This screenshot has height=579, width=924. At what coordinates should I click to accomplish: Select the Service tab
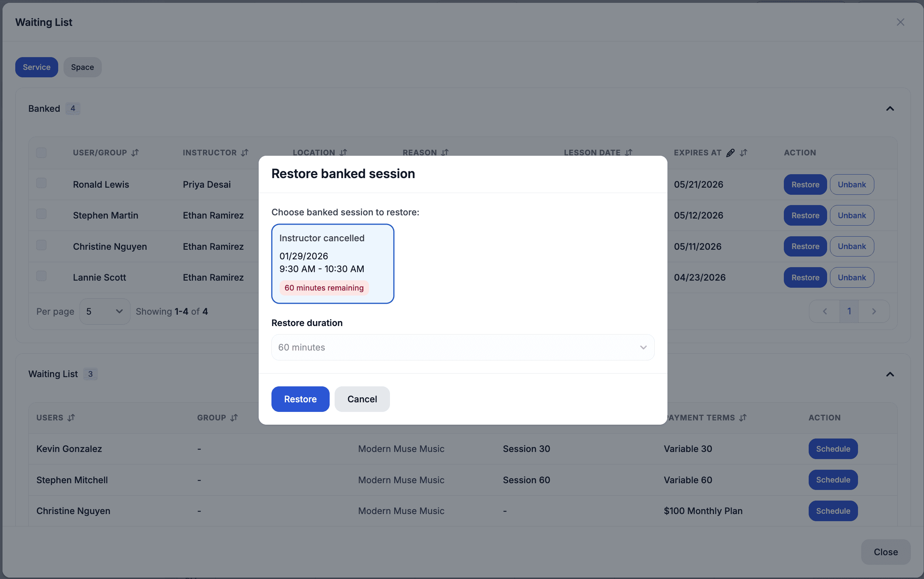(x=37, y=67)
